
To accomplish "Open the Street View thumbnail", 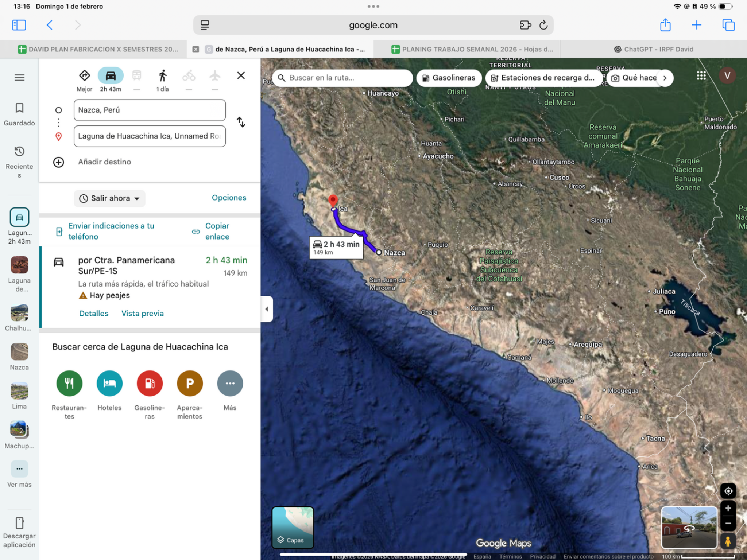I will (689, 528).
